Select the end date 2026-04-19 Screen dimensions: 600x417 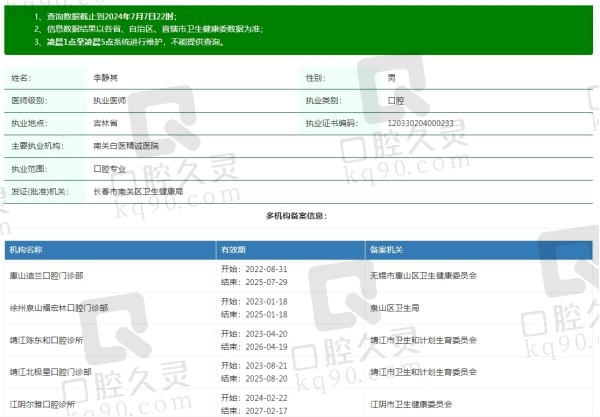click(266, 347)
